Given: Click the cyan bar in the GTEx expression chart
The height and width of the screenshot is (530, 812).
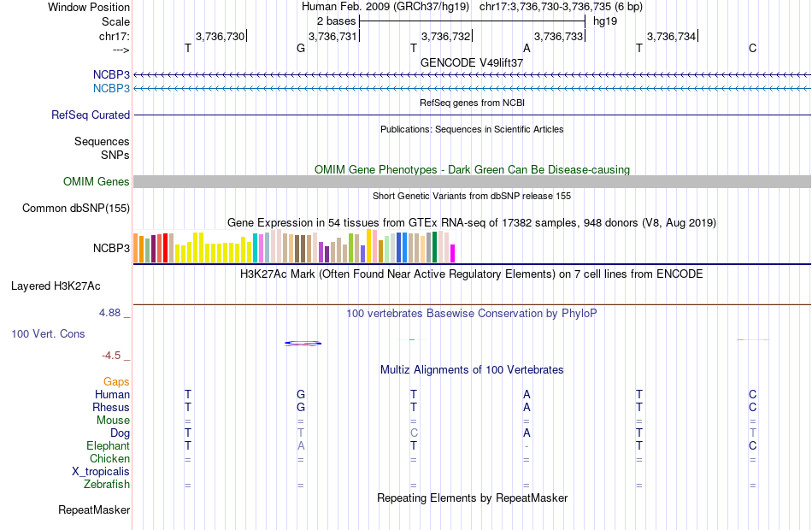Looking at the screenshot, I should [256, 248].
